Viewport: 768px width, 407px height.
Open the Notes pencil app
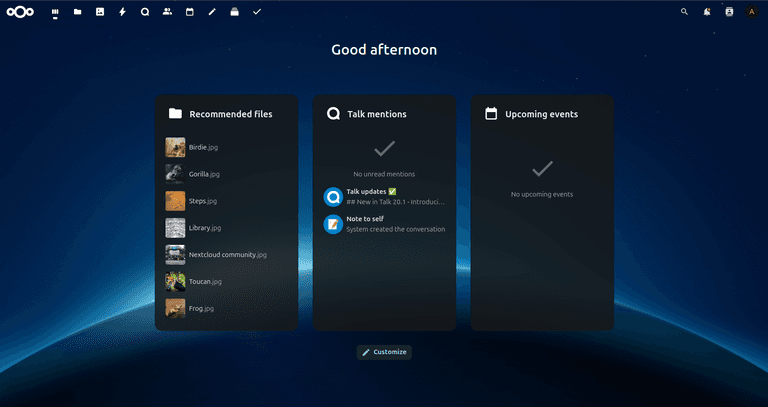[x=212, y=12]
